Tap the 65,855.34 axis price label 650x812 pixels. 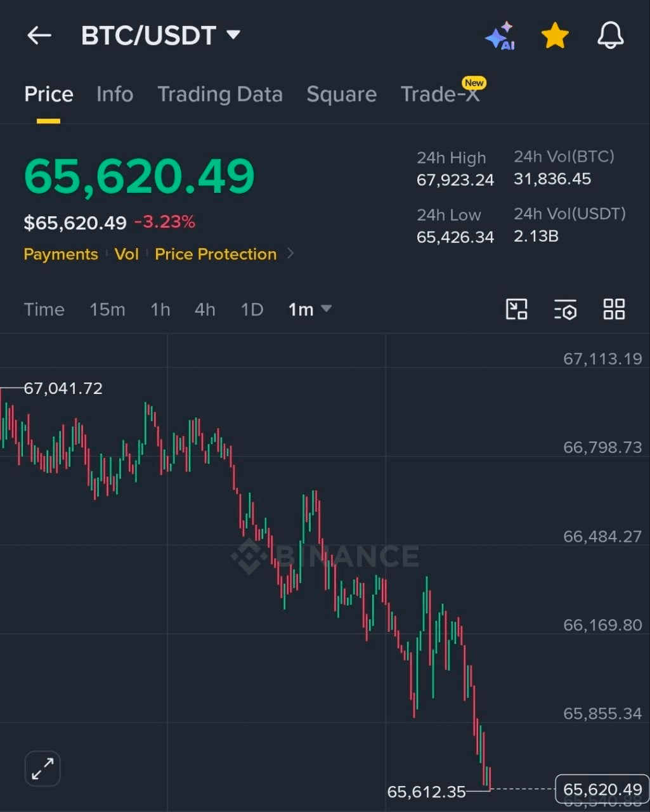click(602, 714)
